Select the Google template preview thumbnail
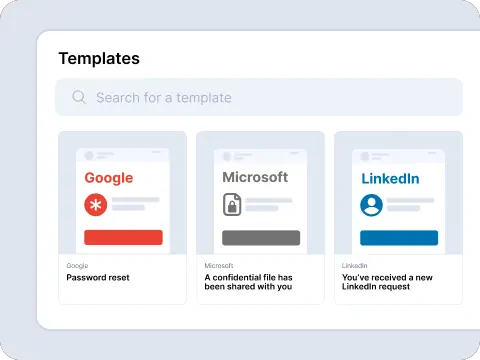Screen dimensions: 480x360 tap(123, 193)
